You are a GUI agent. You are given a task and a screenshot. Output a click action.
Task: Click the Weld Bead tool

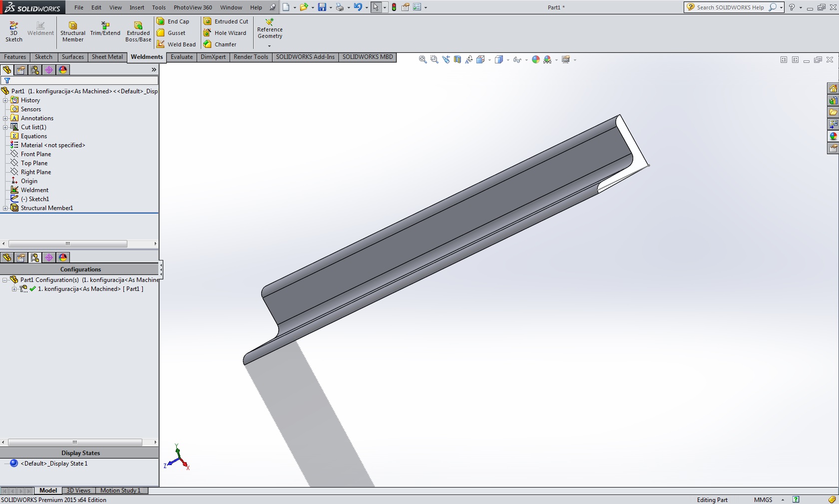coord(176,44)
